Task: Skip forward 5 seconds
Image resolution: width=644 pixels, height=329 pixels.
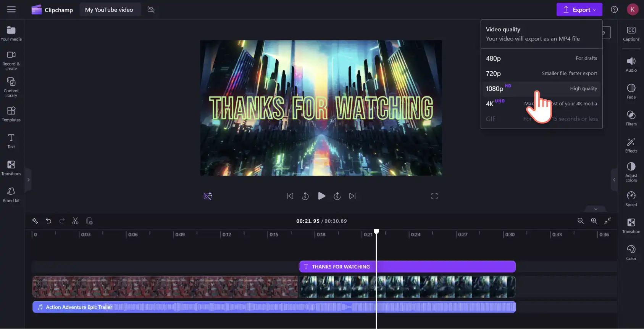Action: point(337,196)
